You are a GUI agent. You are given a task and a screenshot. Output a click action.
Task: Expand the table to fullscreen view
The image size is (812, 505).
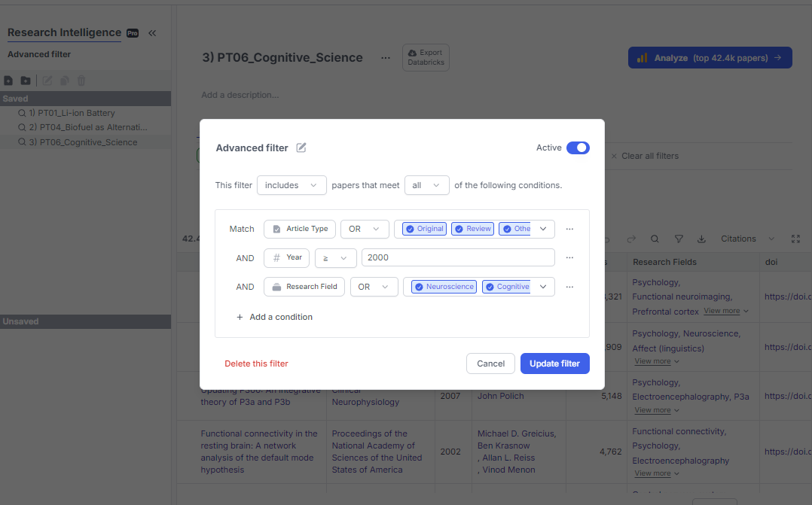click(x=795, y=239)
